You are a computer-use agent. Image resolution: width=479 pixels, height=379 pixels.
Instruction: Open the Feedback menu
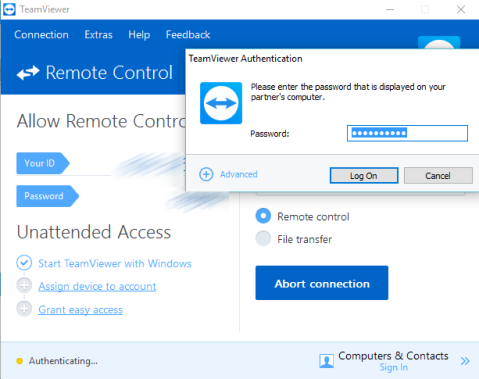click(188, 35)
